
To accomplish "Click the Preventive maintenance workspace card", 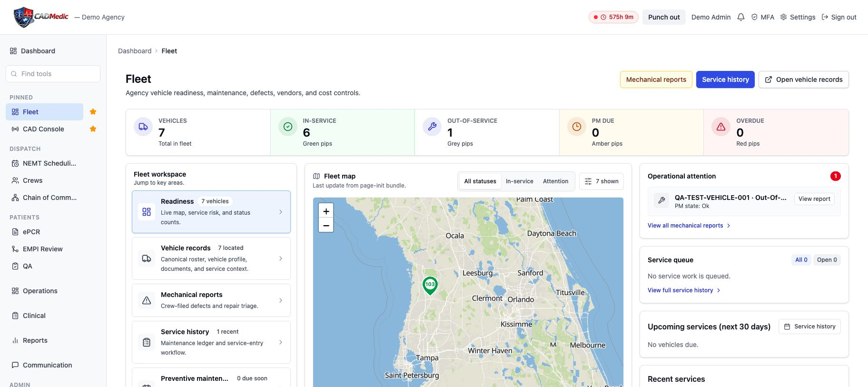I will [211, 377].
